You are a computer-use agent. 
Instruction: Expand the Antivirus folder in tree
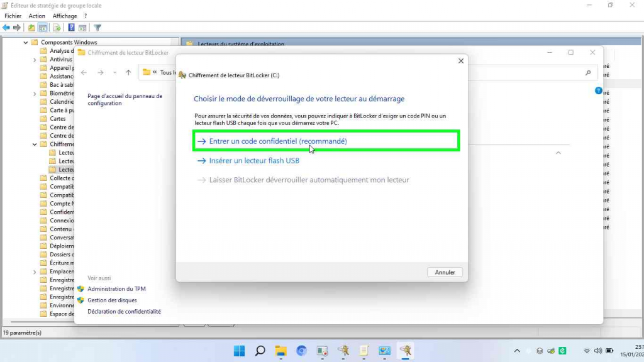(35, 60)
